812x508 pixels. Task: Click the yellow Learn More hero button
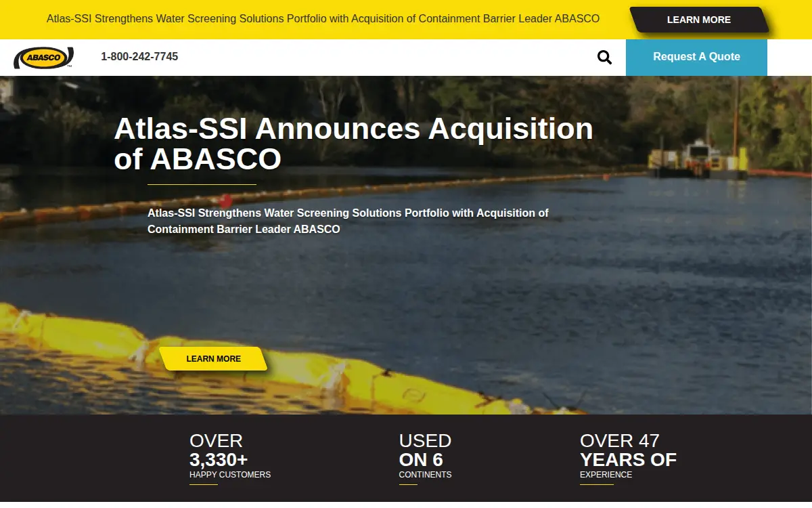point(214,358)
